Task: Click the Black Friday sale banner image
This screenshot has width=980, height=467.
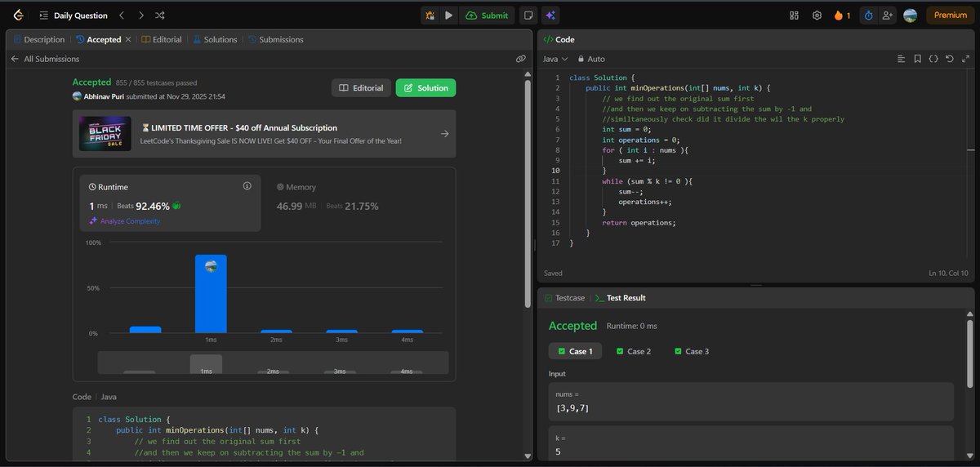Action: pyautogui.click(x=105, y=135)
